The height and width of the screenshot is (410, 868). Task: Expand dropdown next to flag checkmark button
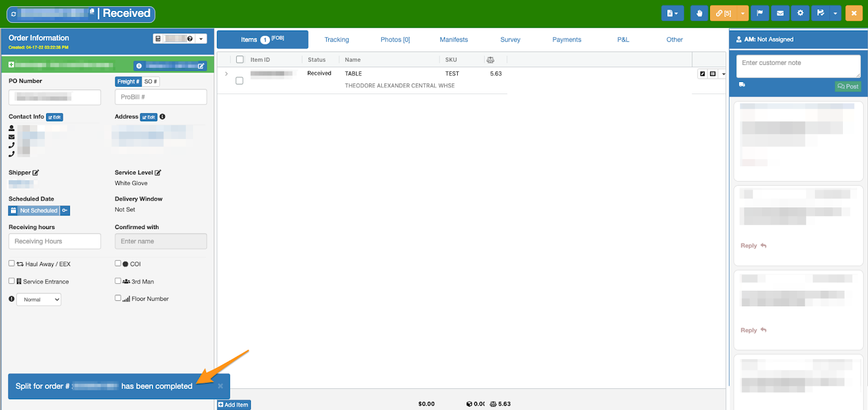click(x=835, y=13)
